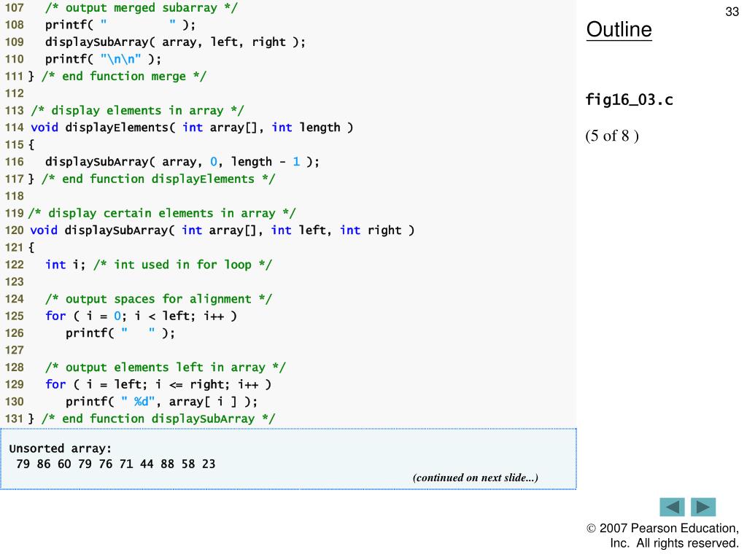Click 'length - 1' call on line 116
This screenshot has width=747, height=560.
pyautogui.click(x=182, y=162)
